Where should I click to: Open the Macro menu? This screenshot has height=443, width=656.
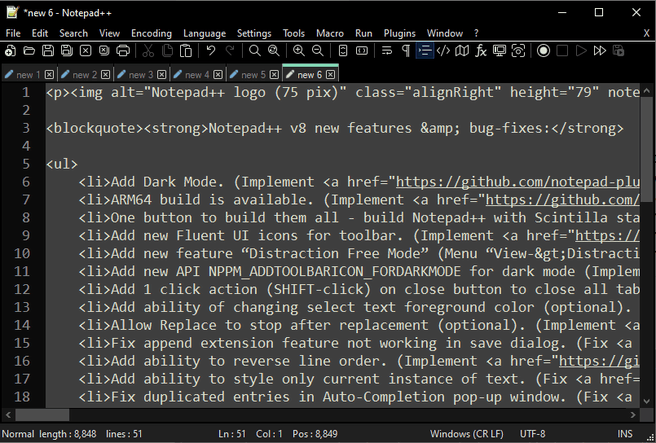(330, 33)
